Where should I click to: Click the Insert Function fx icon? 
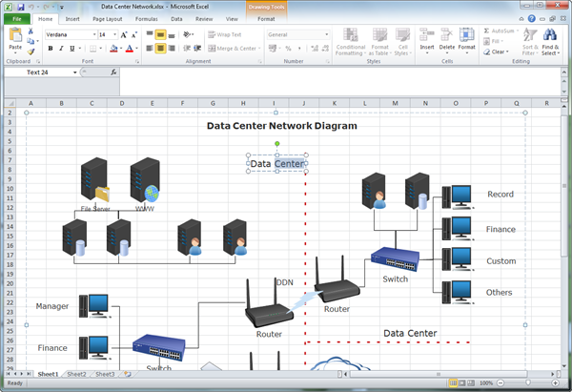tap(114, 72)
